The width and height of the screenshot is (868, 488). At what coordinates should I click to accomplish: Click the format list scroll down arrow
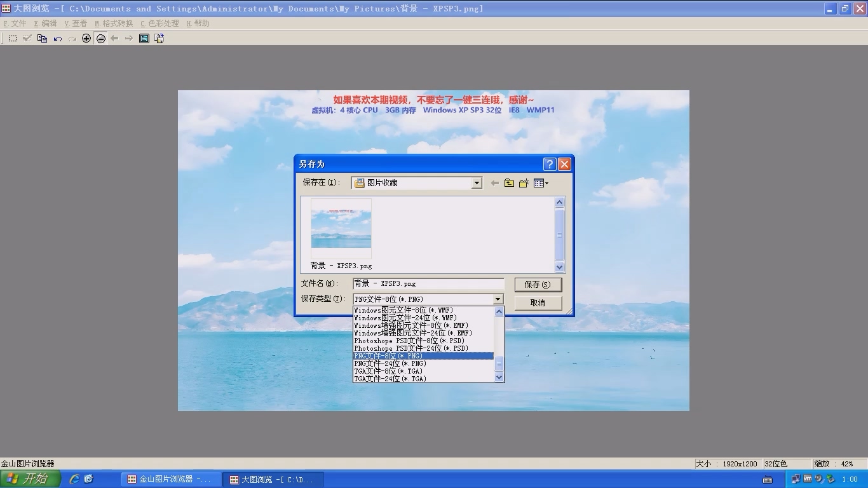(x=499, y=377)
